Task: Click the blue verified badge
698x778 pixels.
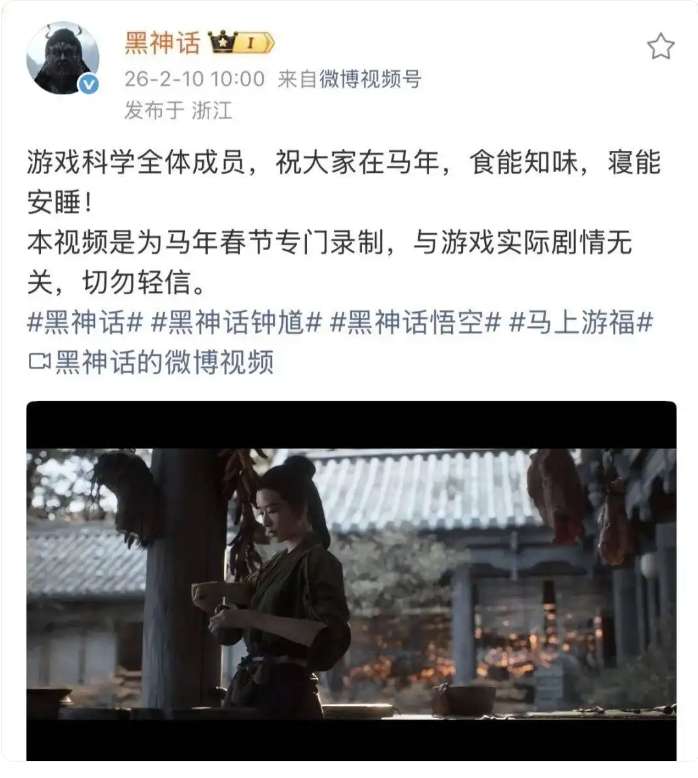Action: coord(89,84)
